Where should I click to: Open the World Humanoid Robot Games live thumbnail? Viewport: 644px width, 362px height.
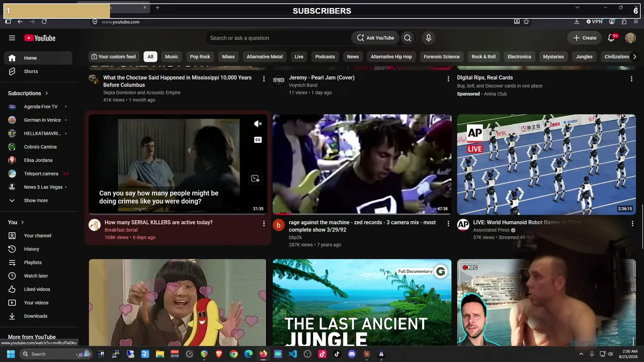click(x=546, y=164)
